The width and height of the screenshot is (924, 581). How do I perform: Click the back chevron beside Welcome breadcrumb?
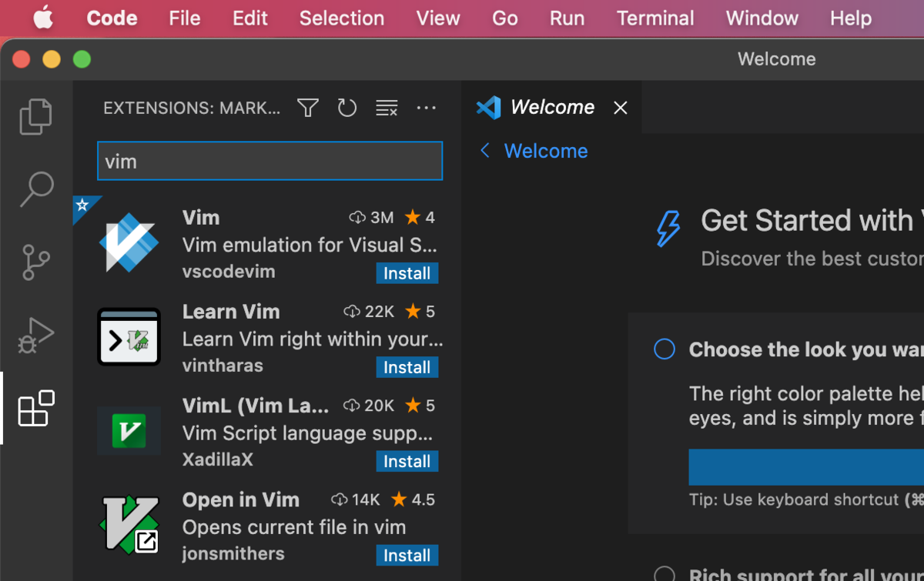point(484,151)
